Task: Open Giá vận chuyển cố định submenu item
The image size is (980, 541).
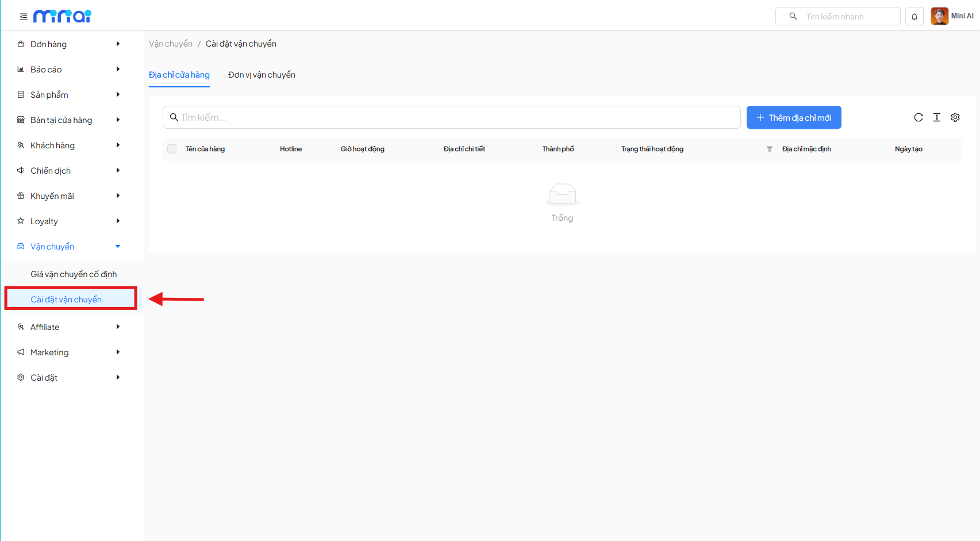Action: pos(74,274)
